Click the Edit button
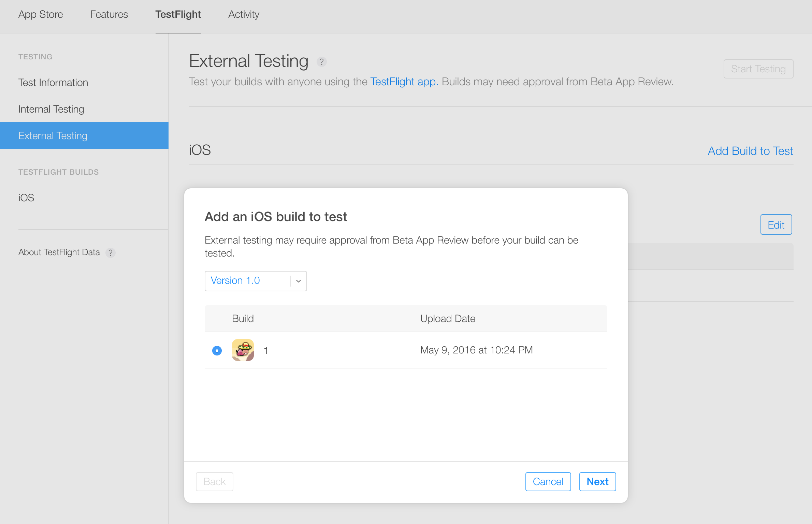Image resolution: width=812 pixels, height=524 pixels. [775, 225]
